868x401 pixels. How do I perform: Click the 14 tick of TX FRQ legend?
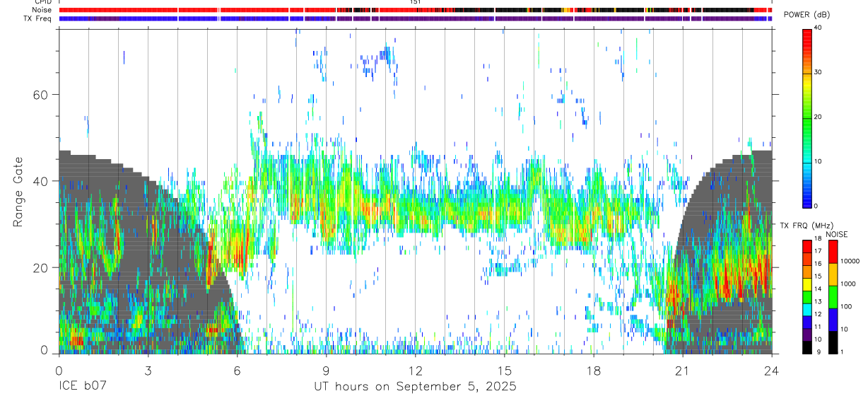819,289
